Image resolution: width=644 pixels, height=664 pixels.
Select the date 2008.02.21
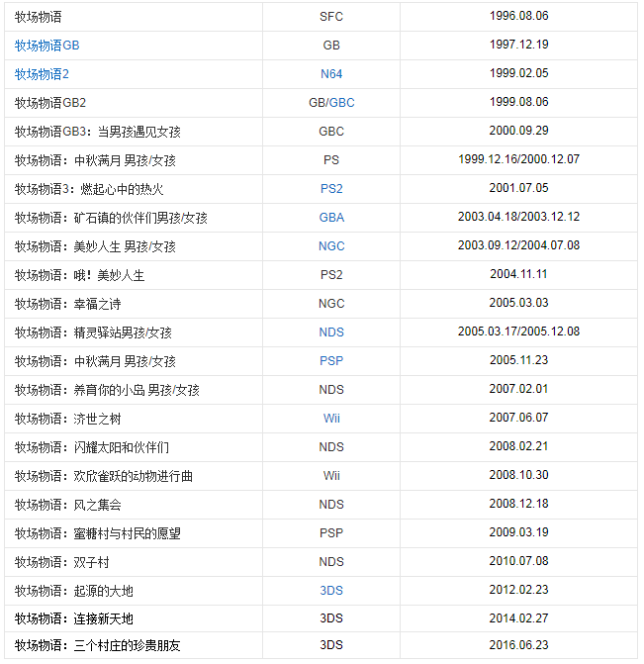[x=518, y=446]
